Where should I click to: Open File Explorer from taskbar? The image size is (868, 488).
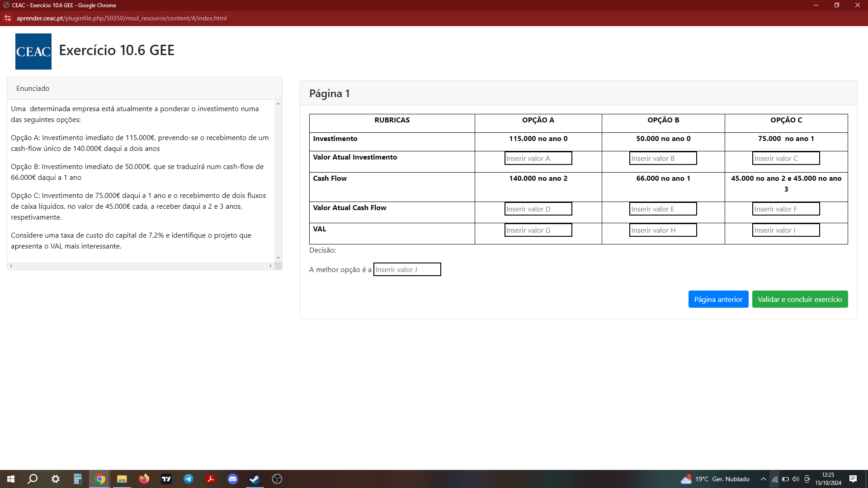tap(122, 479)
